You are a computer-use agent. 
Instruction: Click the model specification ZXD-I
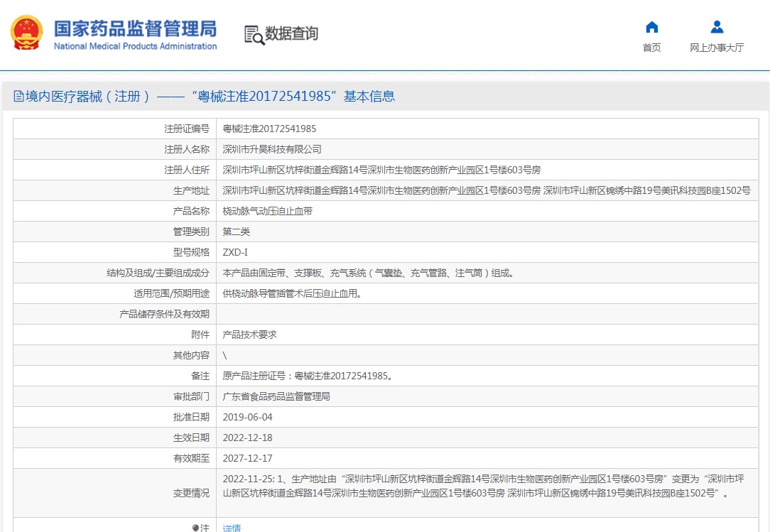(x=235, y=252)
